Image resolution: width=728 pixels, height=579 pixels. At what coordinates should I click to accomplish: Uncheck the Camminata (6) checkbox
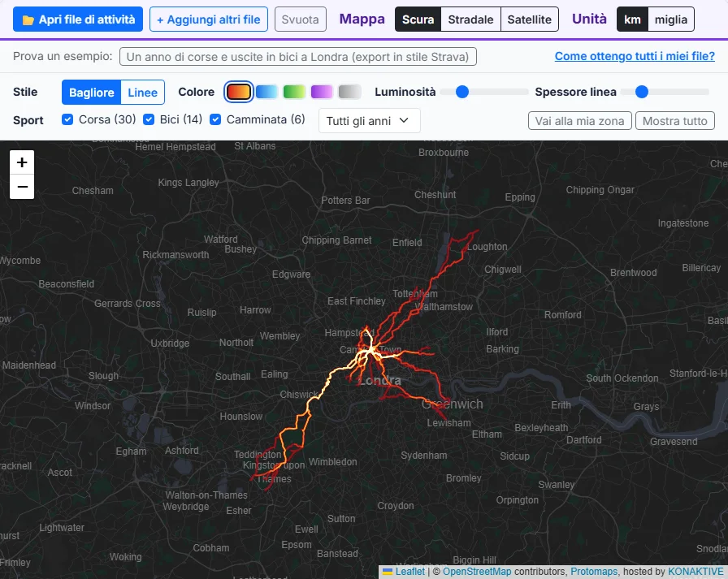pyautogui.click(x=215, y=119)
